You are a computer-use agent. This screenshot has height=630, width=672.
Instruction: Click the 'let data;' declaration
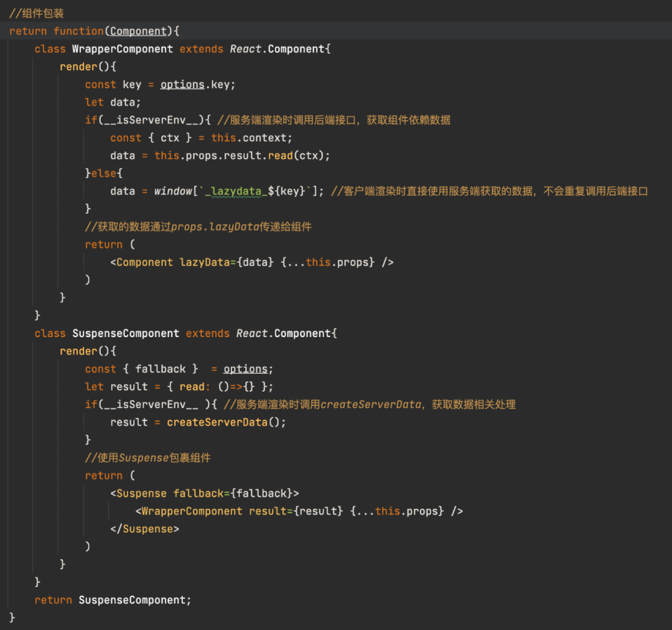pyautogui.click(x=113, y=103)
